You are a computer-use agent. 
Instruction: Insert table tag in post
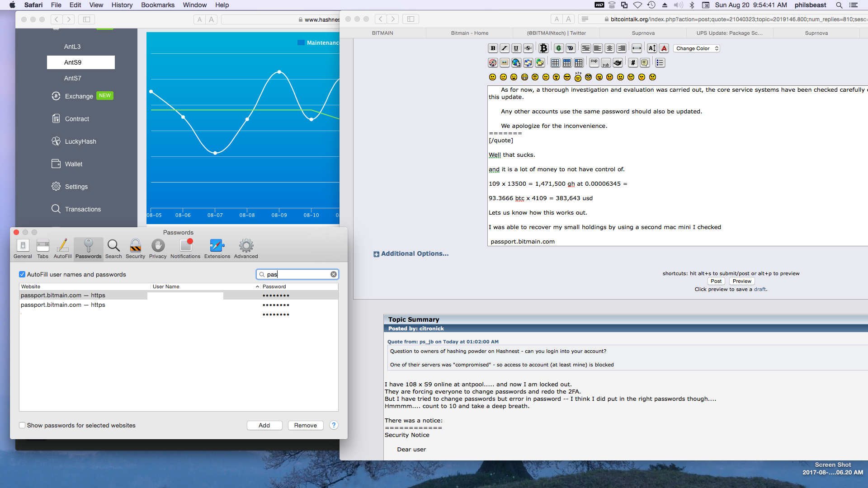[555, 63]
